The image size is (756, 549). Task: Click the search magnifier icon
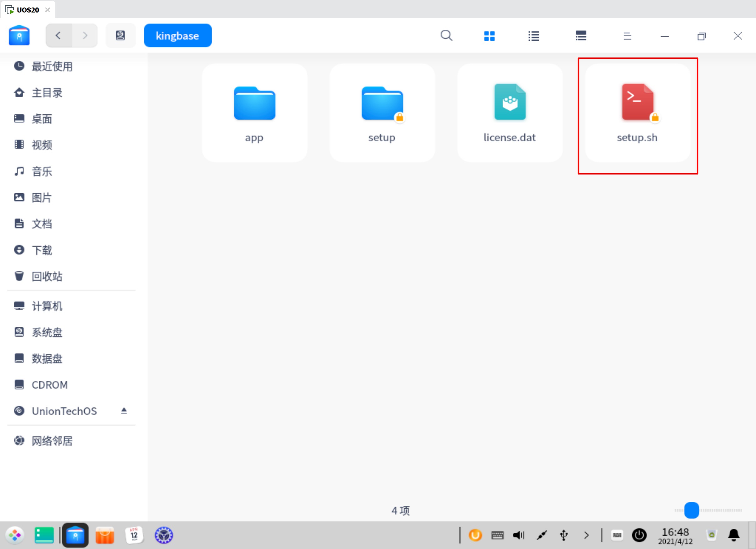(446, 35)
